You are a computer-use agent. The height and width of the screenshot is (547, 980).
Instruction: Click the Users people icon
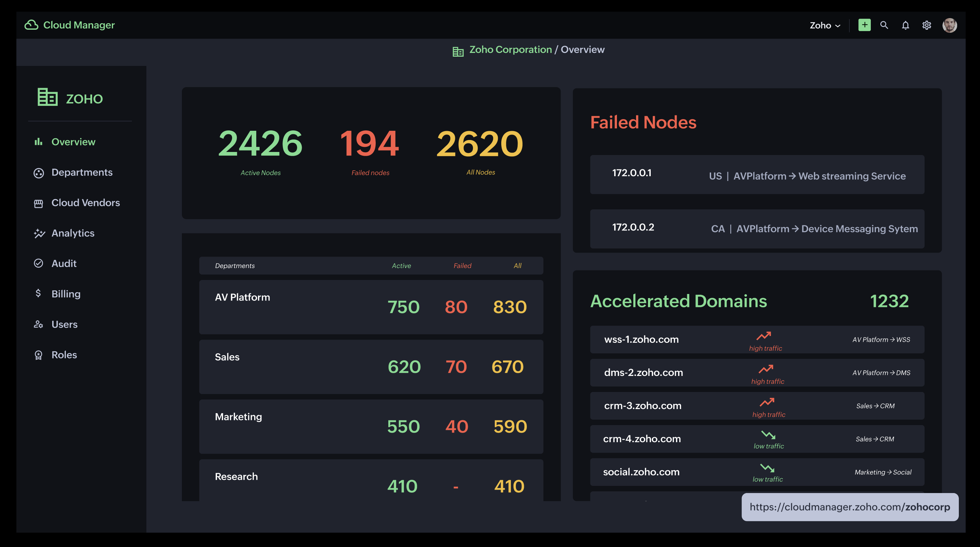(39, 324)
